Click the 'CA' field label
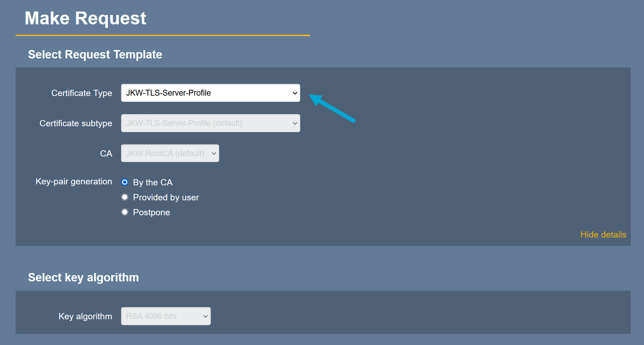Image resolution: width=644 pixels, height=345 pixels. pyautogui.click(x=106, y=154)
